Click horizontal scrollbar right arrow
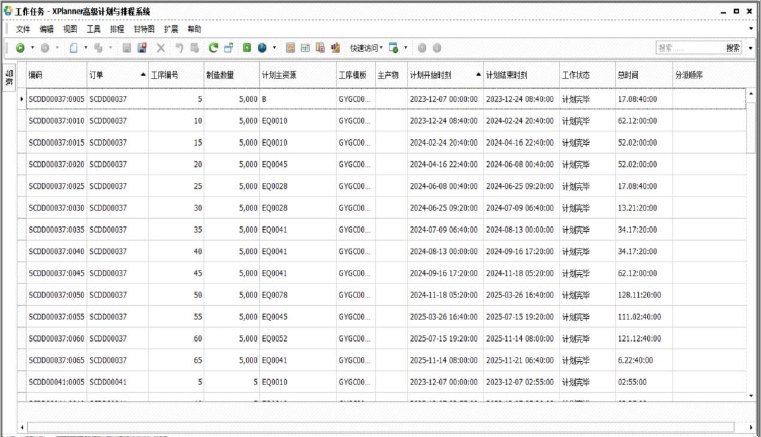 pos(751,427)
